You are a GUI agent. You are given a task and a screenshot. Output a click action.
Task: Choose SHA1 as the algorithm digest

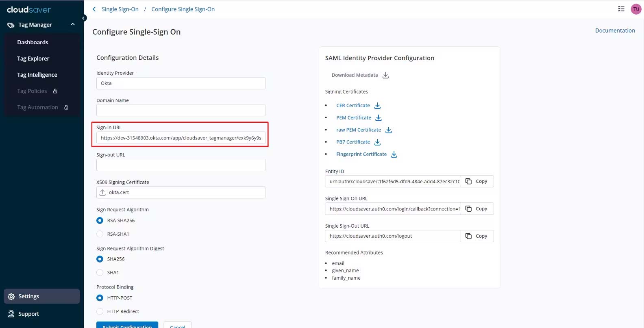point(100,273)
